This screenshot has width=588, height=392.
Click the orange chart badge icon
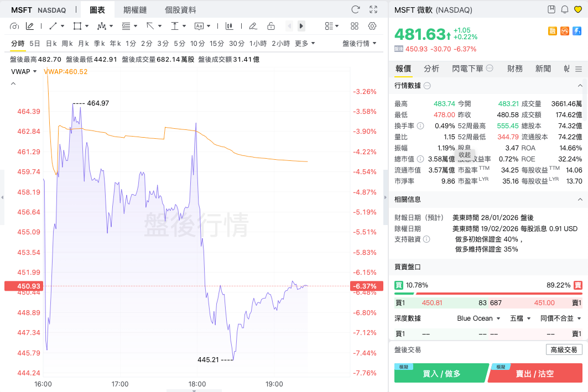coord(565,31)
